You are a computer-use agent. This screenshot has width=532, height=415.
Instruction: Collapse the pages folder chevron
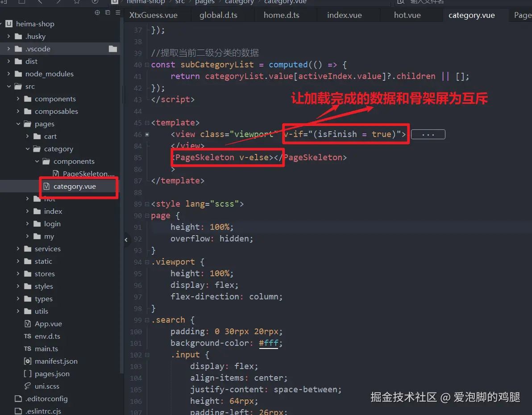(x=18, y=124)
